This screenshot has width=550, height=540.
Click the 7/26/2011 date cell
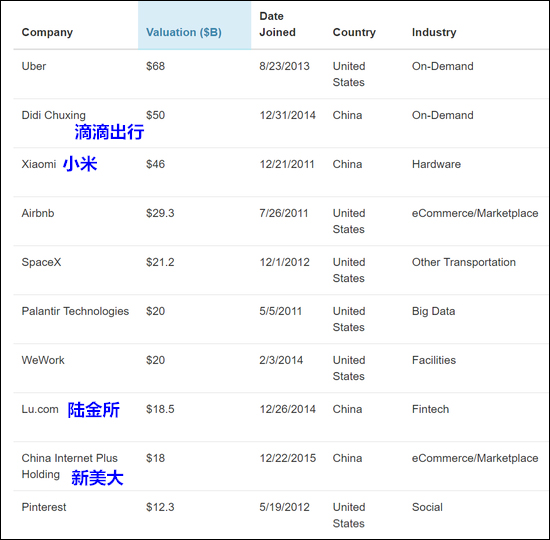[x=283, y=213]
